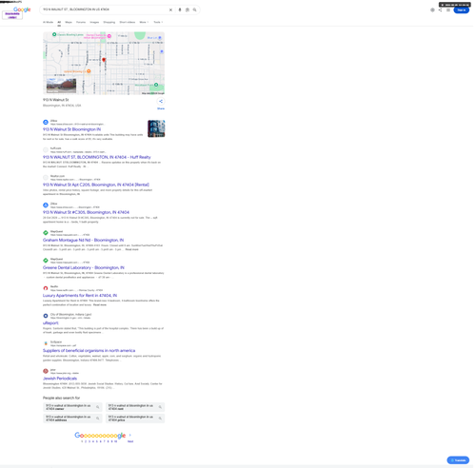
Task: Click 'Read more' in Graham Montague snippet
Action: 131,249
